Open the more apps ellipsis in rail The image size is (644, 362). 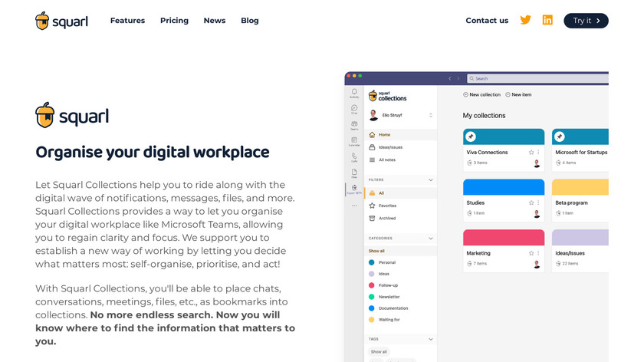click(x=354, y=206)
